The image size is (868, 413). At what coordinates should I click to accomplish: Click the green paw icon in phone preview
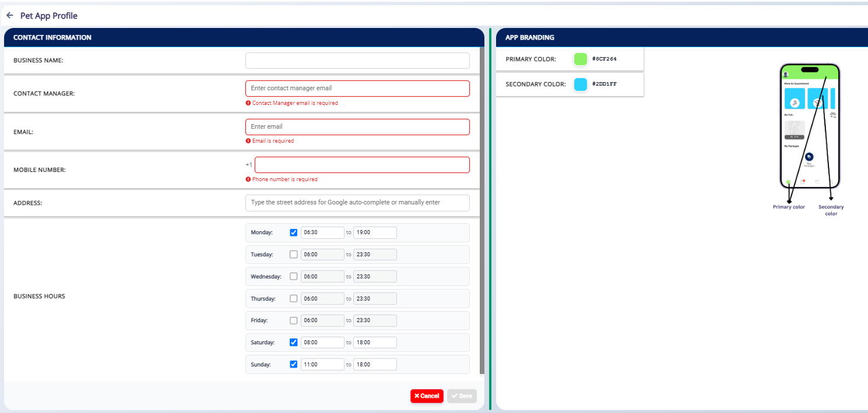pyautogui.click(x=788, y=182)
